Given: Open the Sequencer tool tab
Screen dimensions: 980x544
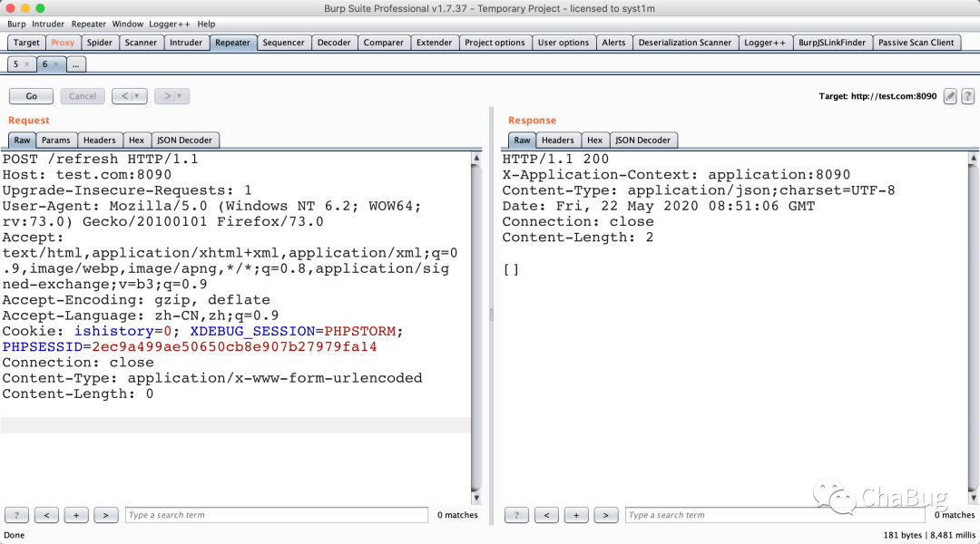Looking at the screenshot, I should (284, 43).
